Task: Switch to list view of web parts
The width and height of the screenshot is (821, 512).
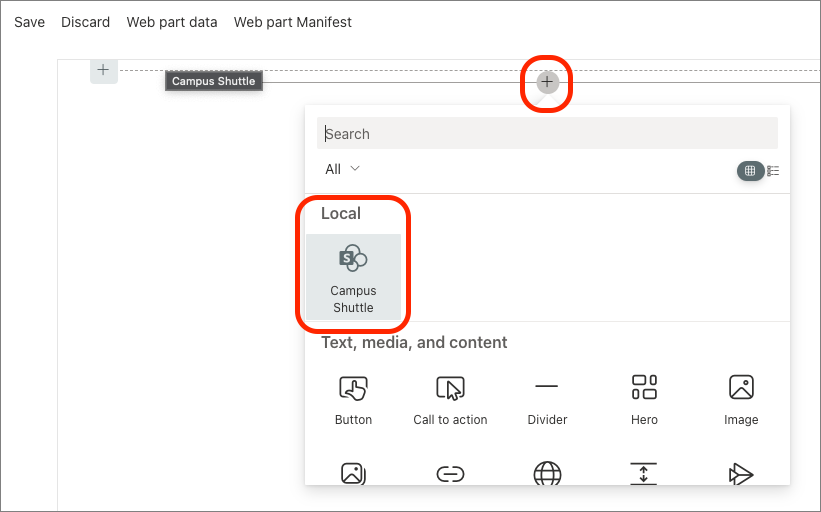Action: tap(773, 171)
